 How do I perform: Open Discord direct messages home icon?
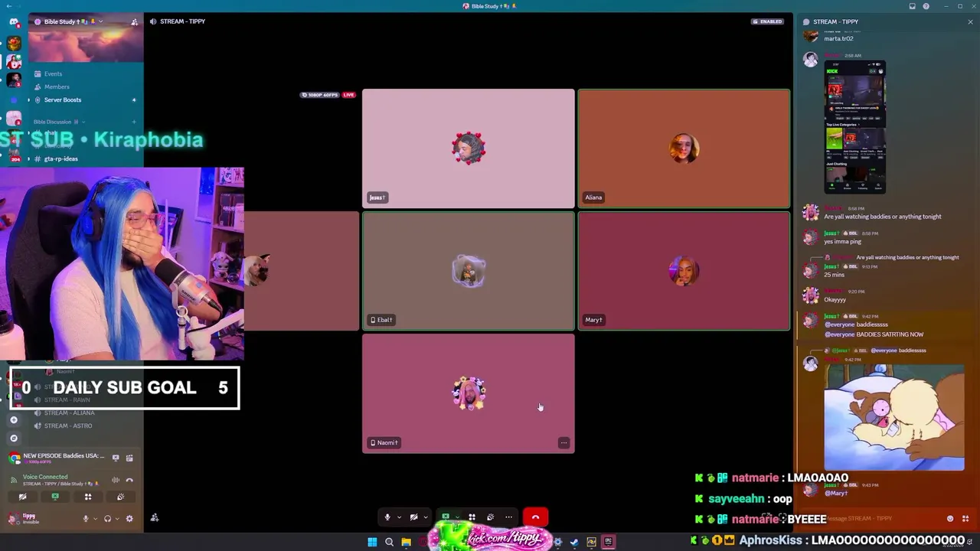(14, 22)
